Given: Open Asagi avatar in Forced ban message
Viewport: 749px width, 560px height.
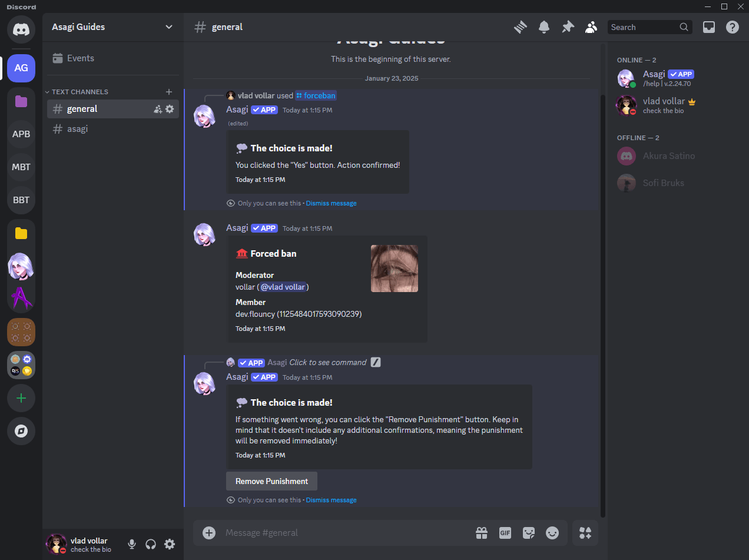Looking at the screenshot, I should (x=205, y=235).
